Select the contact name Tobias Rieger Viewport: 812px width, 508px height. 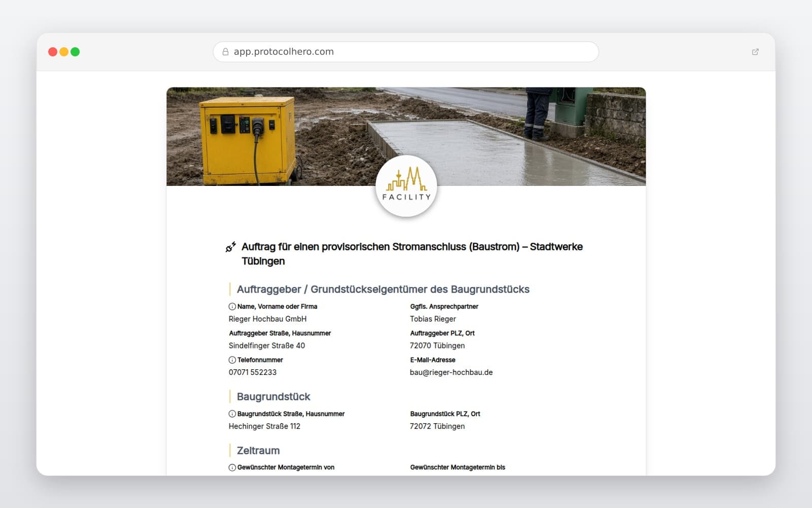click(433, 319)
